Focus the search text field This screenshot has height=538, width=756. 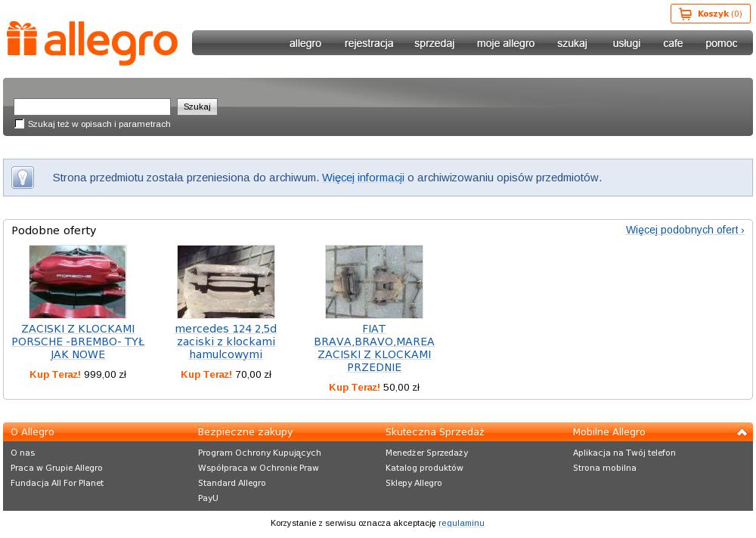(x=92, y=107)
